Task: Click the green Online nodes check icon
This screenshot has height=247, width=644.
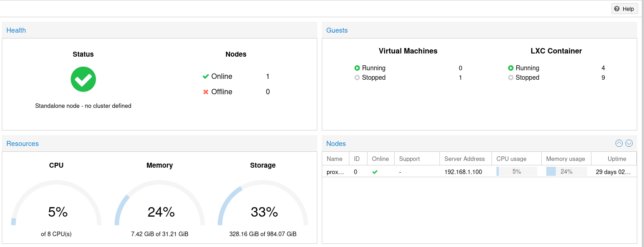Action: pyautogui.click(x=206, y=77)
